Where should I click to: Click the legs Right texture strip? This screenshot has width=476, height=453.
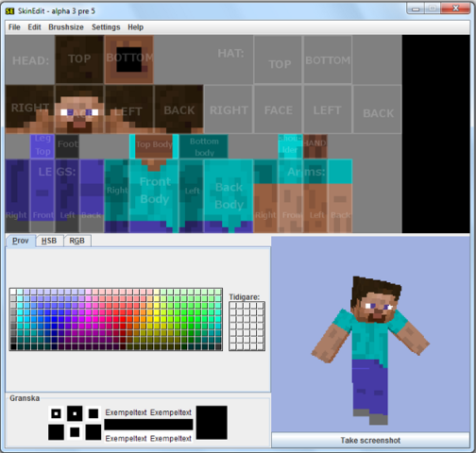[x=17, y=196]
